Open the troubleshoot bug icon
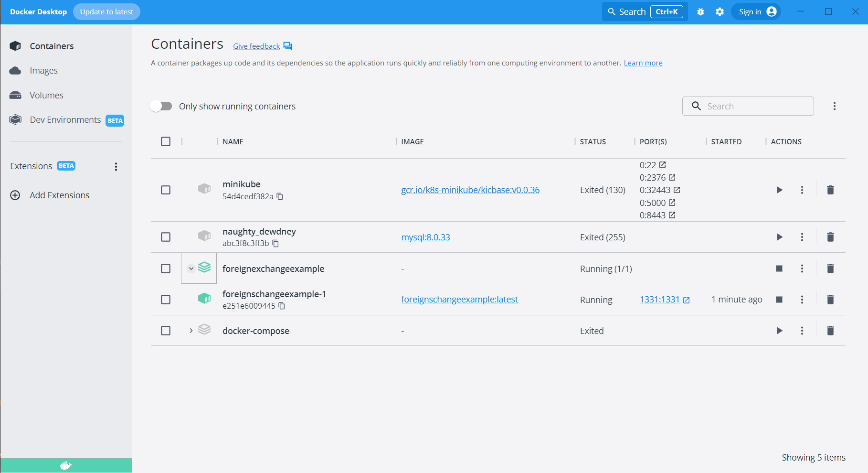Viewport: 868px width, 473px height. click(x=700, y=12)
